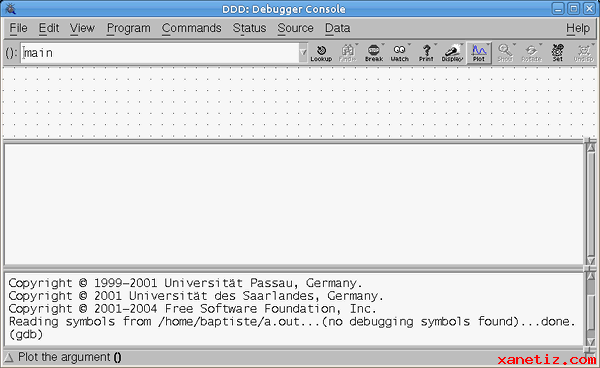The height and width of the screenshot is (368, 600).
Task: Click the Set toolbar icon
Action: coord(558,53)
